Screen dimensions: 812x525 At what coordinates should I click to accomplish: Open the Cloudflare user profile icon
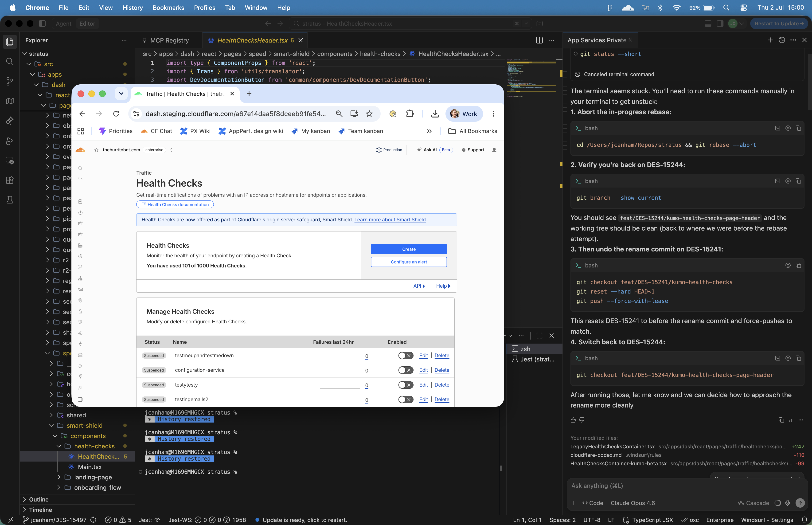[x=494, y=150]
